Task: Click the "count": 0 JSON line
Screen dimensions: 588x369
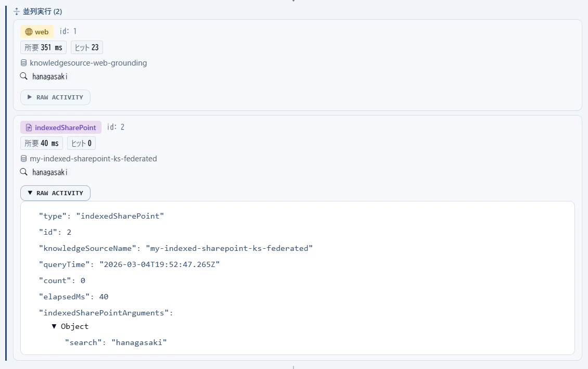Action: (62, 281)
